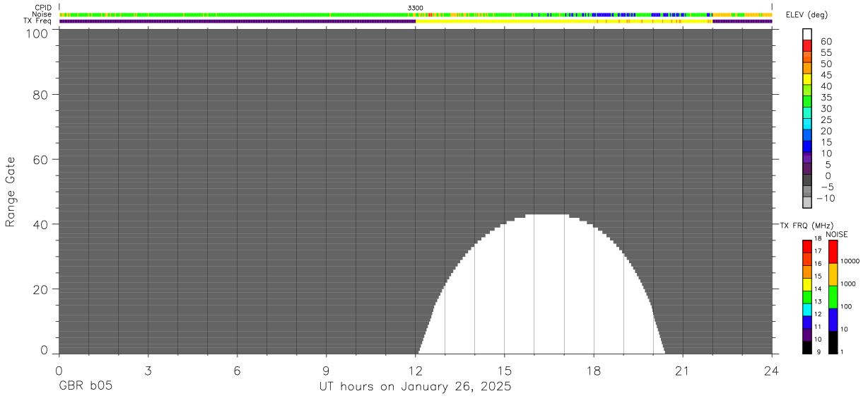Screen dimensions: 868x401
Task: Select the dark gray -5–0 swatch on ELEV colorbar
Action: (x=807, y=180)
